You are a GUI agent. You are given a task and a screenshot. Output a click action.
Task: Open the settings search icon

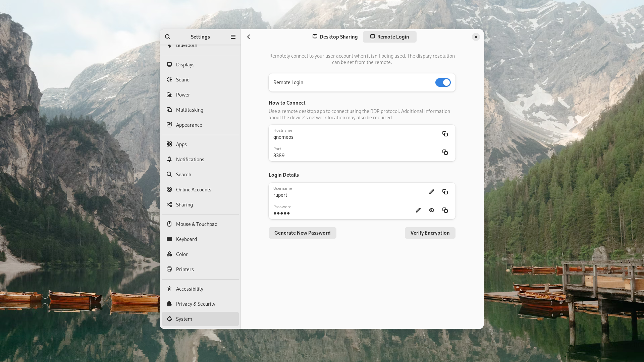(x=167, y=37)
